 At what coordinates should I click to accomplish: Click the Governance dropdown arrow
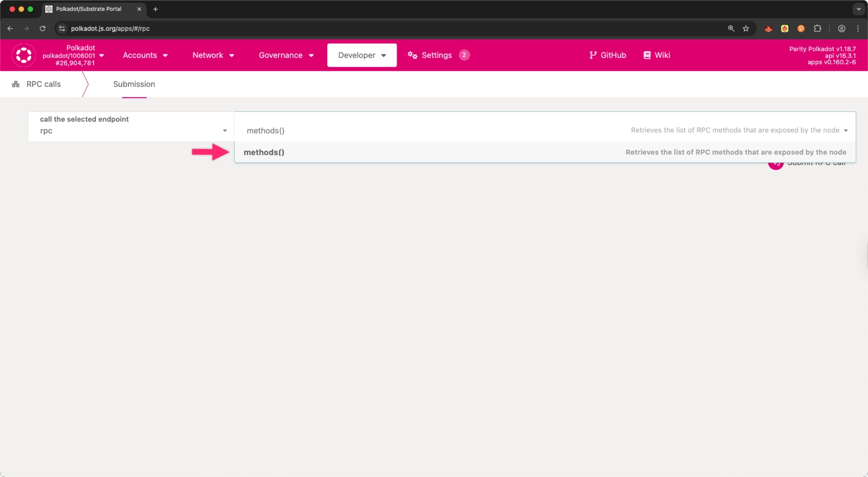[311, 56]
